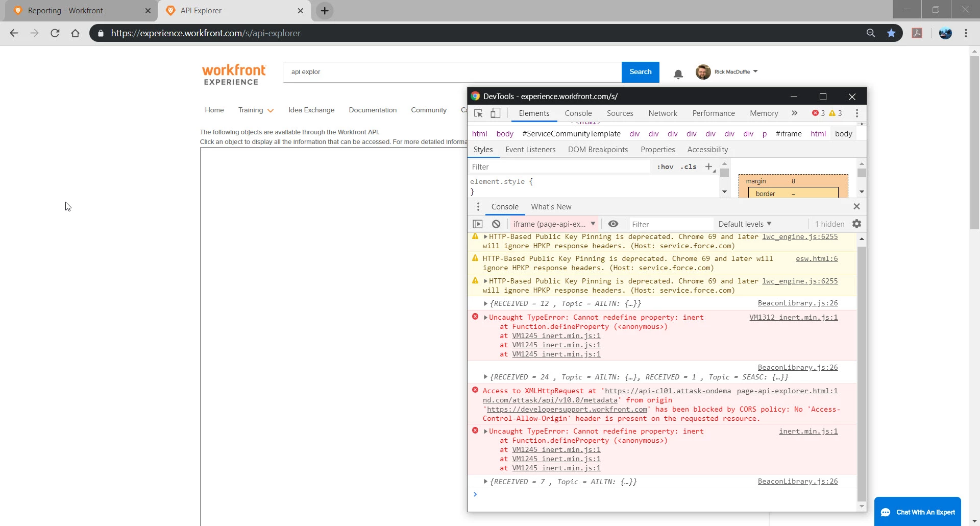Open the page-api-explorer.html:1 source link
The width and height of the screenshot is (980, 526).
pos(787,391)
